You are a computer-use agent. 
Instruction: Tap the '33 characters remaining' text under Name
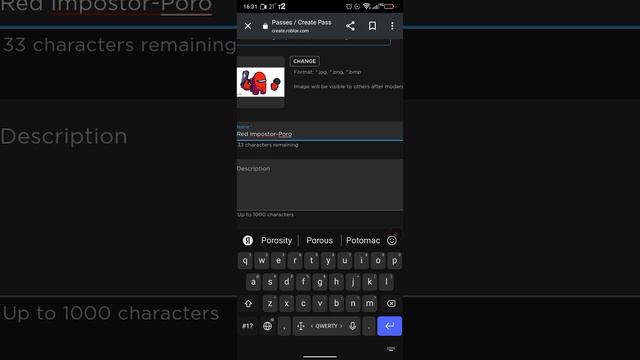268,145
